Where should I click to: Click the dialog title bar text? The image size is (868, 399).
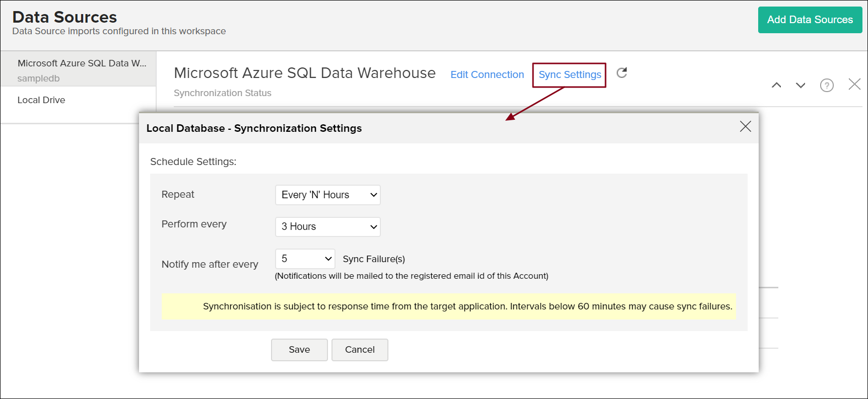tap(254, 128)
